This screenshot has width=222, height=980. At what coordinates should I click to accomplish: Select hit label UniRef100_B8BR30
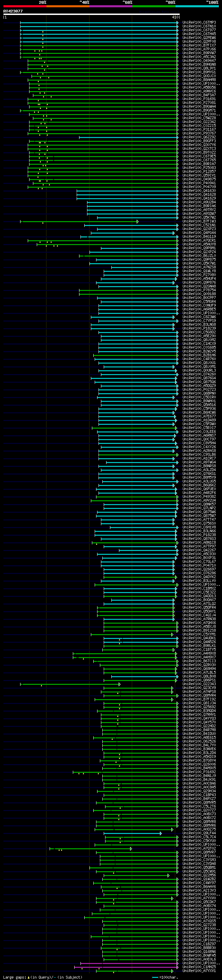coord(199,948)
